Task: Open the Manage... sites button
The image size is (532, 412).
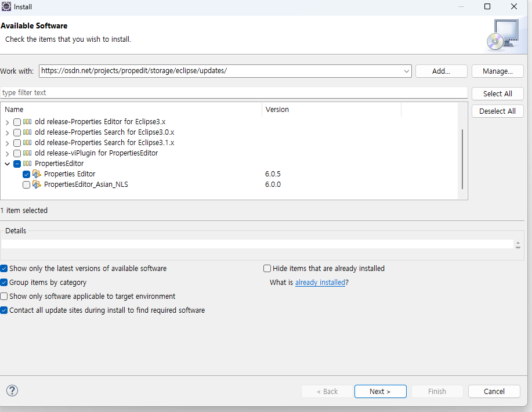Action: point(497,71)
